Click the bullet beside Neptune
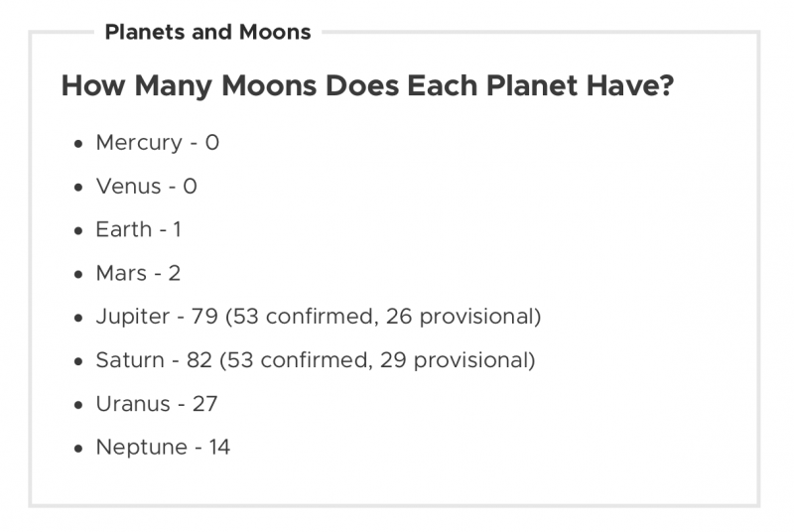The image size is (794, 532). pyautogui.click(x=78, y=449)
